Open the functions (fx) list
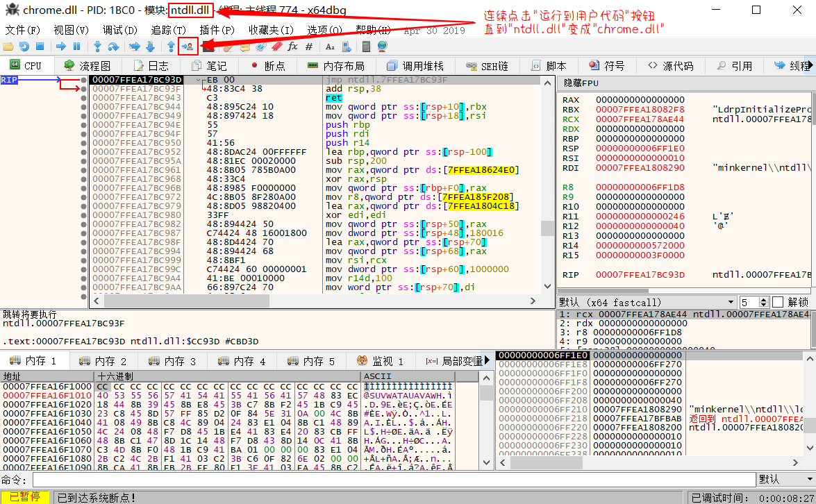Screen dimensions: 816x504 (x=292, y=47)
